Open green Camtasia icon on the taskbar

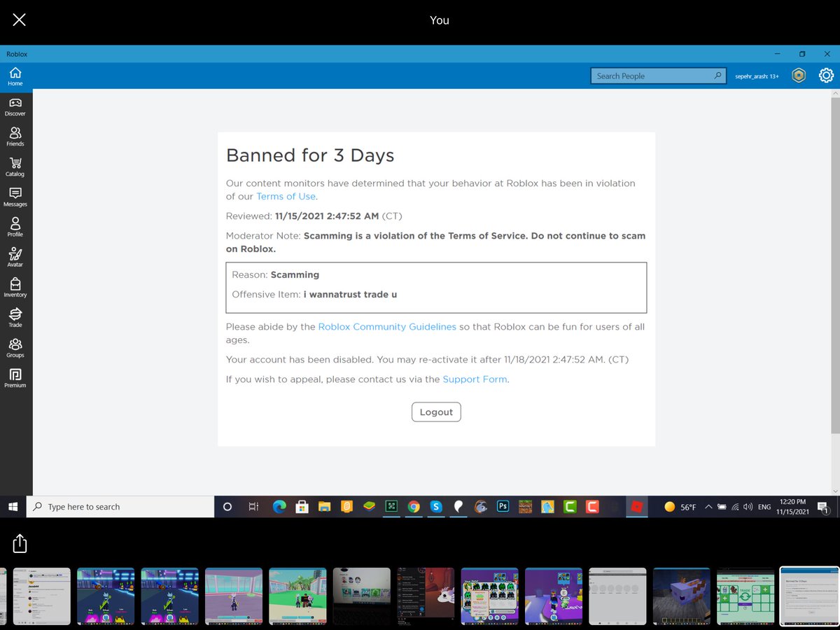click(x=570, y=506)
